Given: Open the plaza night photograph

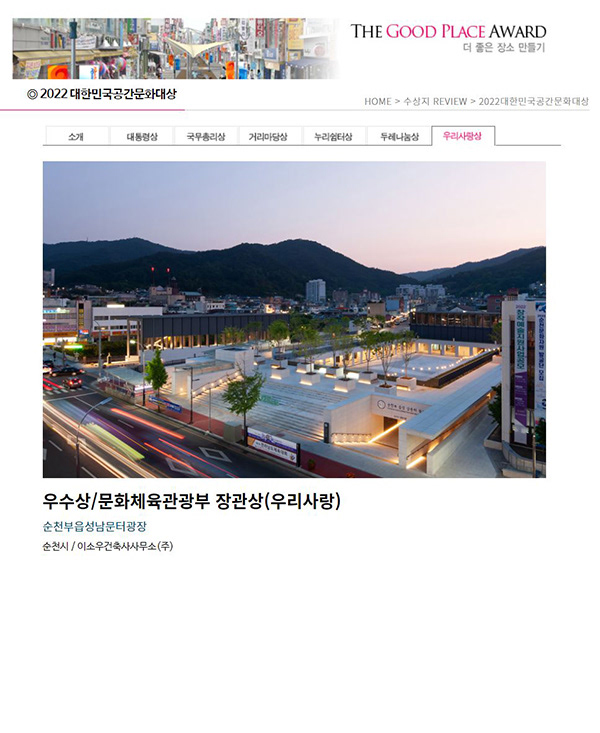Looking at the screenshot, I should (x=294, y=319).
